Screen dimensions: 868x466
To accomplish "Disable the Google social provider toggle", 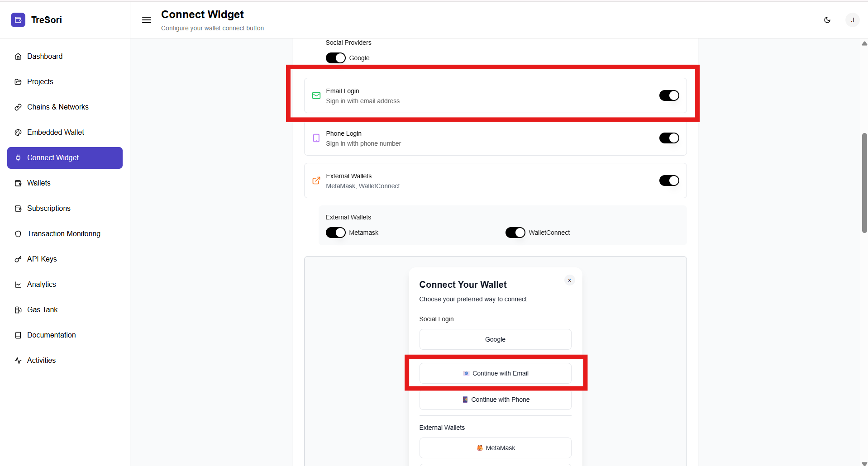I will tap(336, 58).
